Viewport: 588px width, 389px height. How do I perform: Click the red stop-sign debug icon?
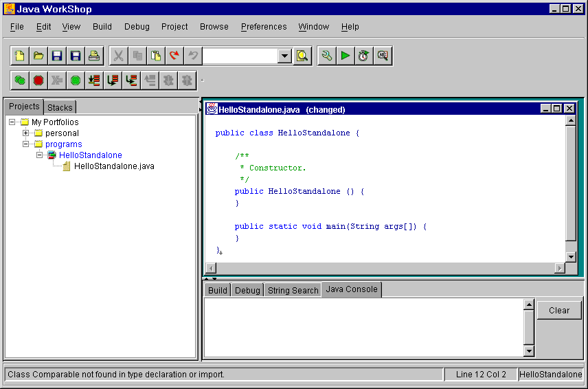point(38,80)
